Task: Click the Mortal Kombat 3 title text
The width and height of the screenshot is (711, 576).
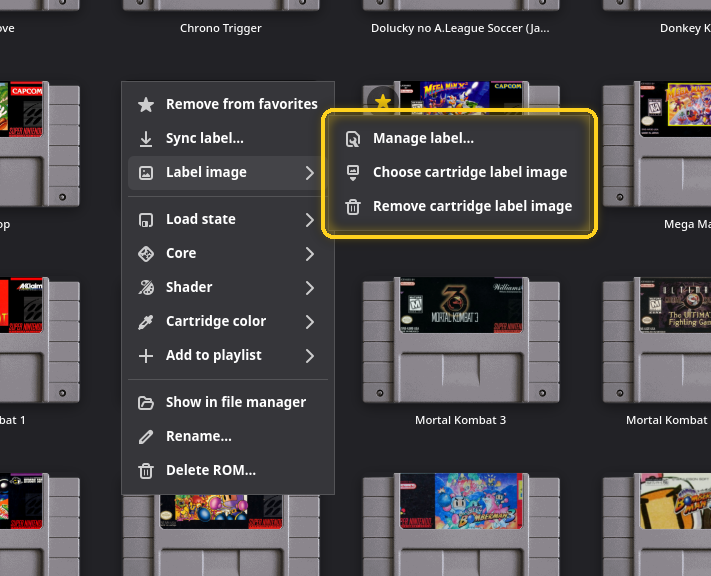Action: point(460,420)
